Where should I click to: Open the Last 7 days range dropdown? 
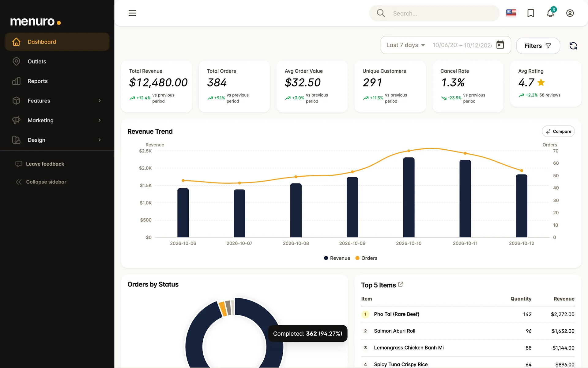point(405,45)
